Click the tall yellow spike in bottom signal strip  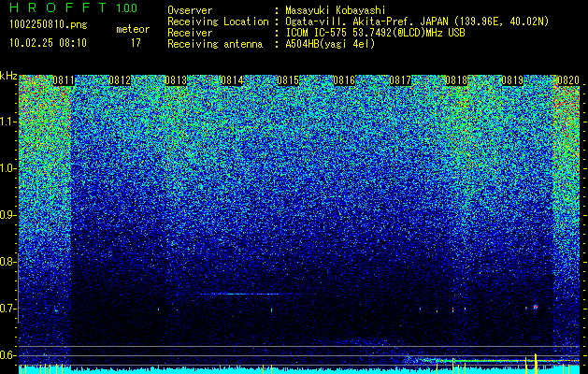[536, 364]
